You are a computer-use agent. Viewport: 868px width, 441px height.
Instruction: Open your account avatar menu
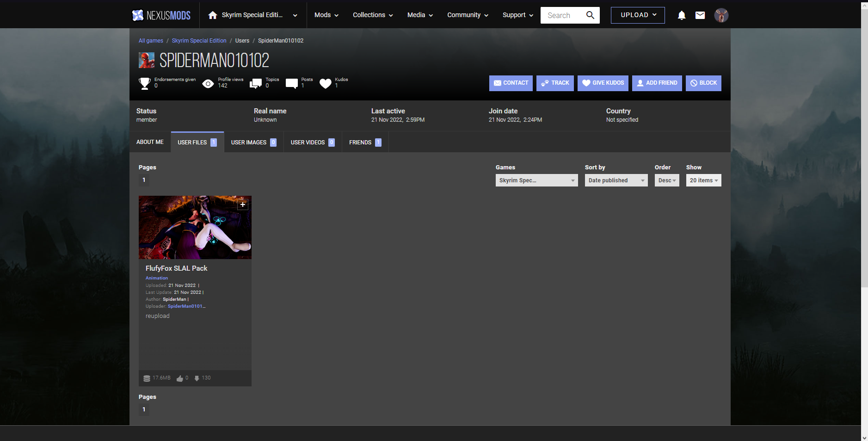pos(721,15)
